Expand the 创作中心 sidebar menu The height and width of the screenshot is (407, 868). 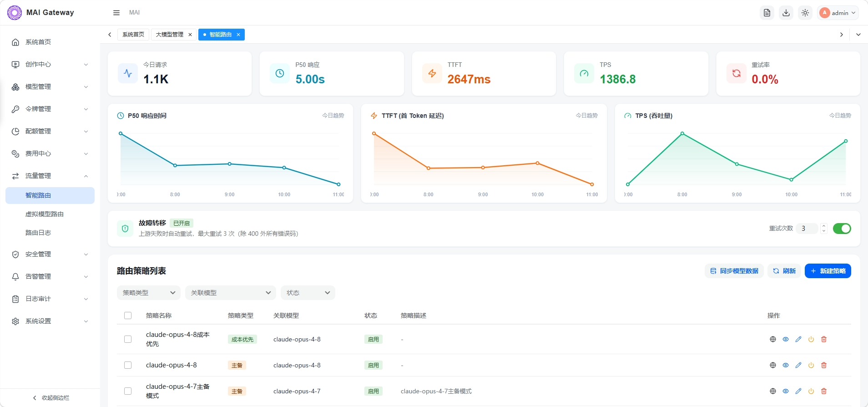tap(50, 64)
